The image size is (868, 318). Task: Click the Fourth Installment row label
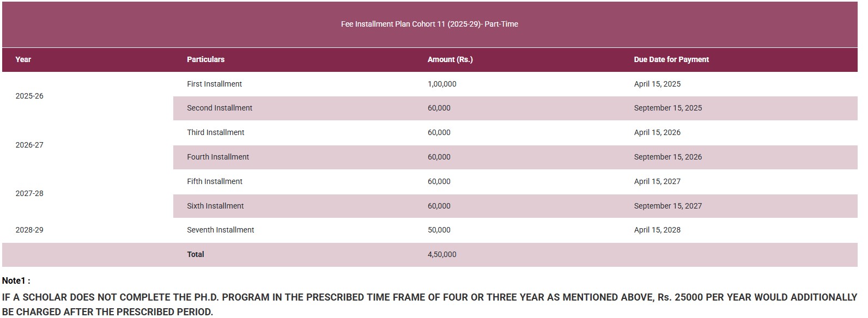tap(218, 157)
